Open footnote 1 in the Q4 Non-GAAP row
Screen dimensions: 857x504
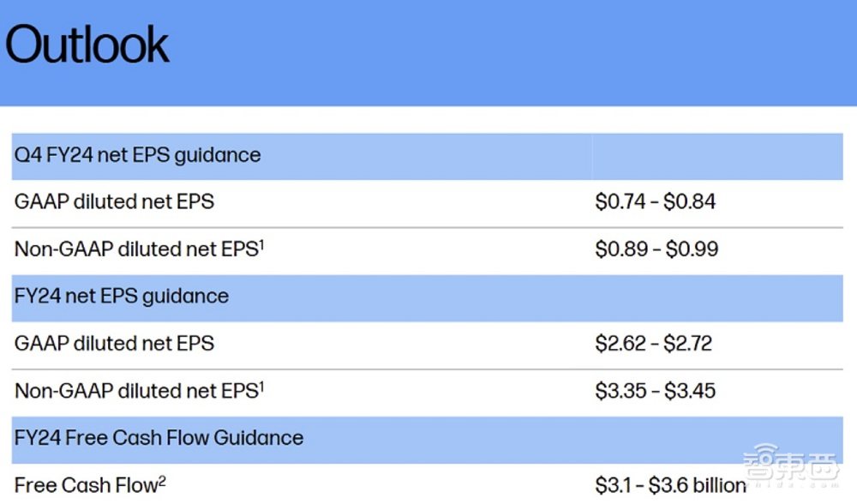coord(261,244)
